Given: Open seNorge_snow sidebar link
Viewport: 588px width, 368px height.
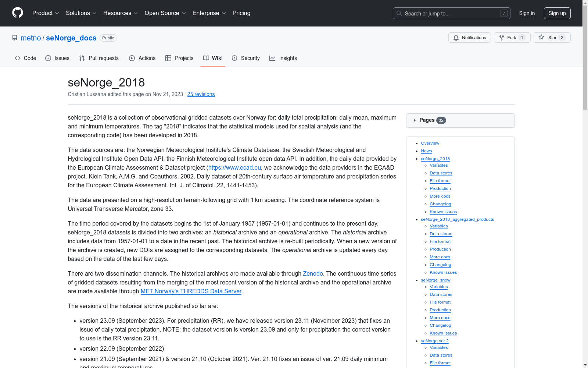Looking at the screenshot, I should pos(435,280).
